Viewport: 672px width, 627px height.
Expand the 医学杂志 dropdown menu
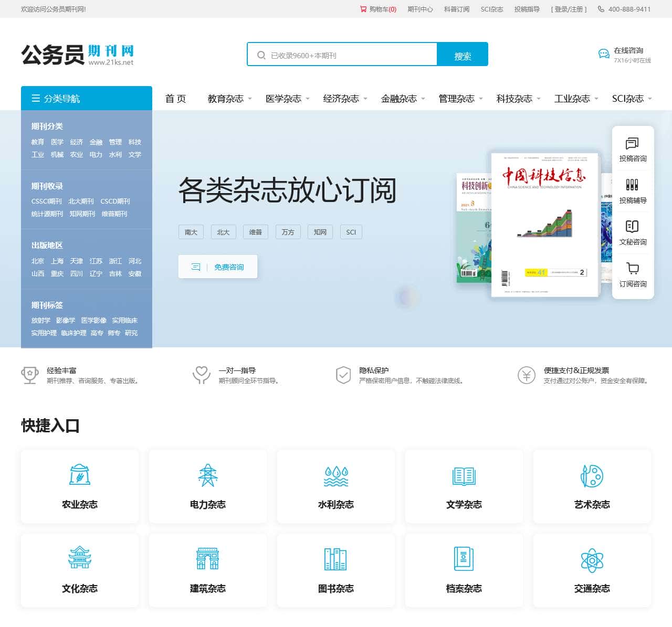[x=283, y=98]
